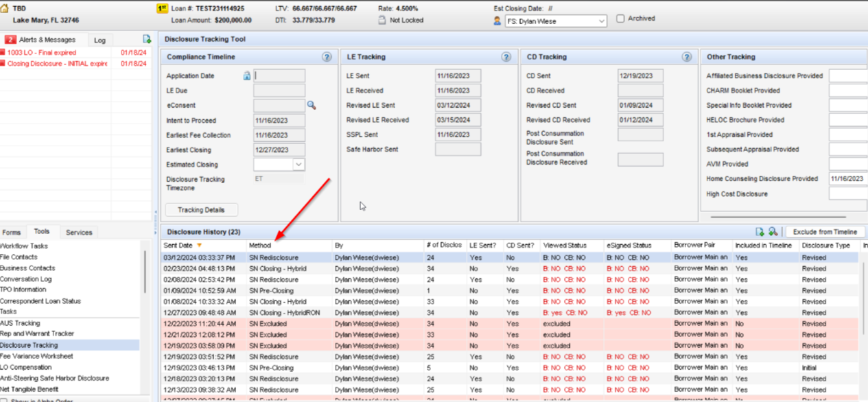Select the 03/12/2024 03:33:37 PM disclosure row
The image size is (868, 402).
(510, 258)
